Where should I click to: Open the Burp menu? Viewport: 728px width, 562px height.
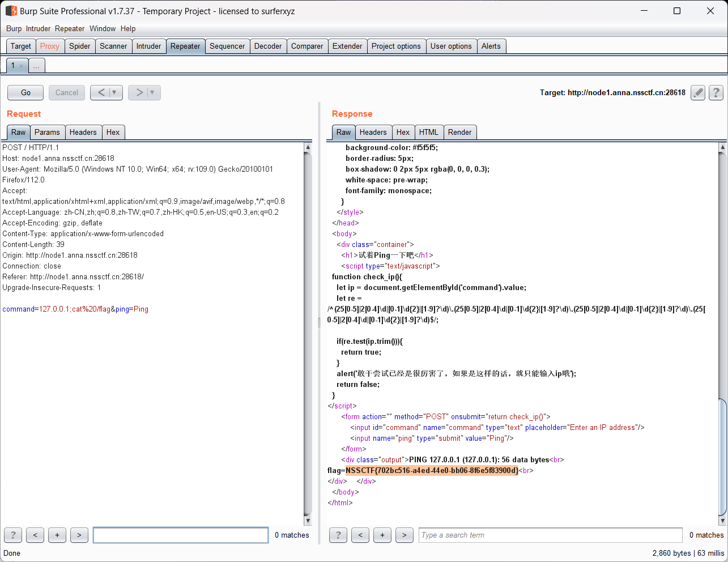point(14,28)
